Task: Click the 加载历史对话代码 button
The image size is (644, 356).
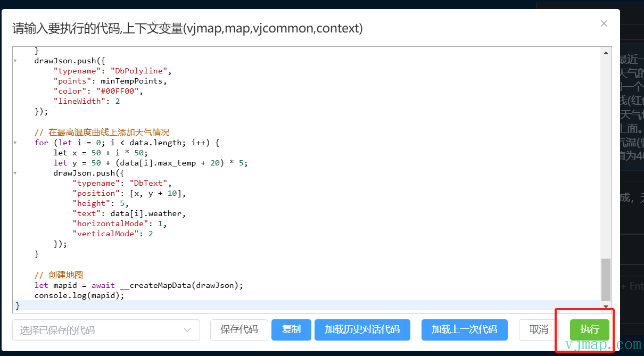Action: 362,329
